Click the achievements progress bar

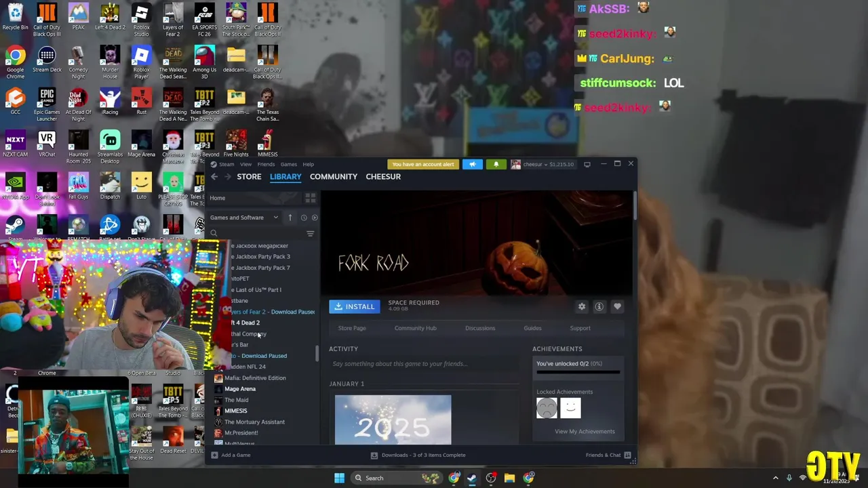[578, 371]
